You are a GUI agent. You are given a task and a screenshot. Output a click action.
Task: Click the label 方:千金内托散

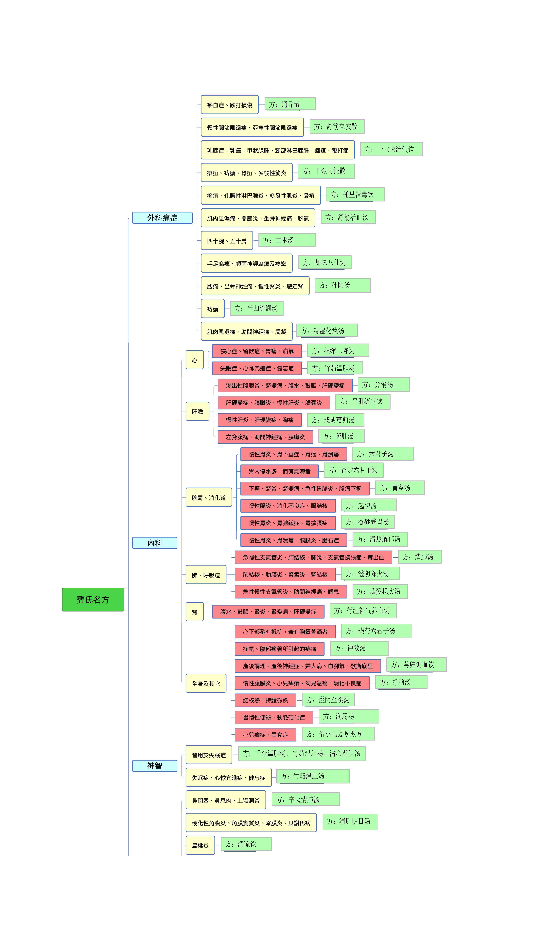coord(326,171)
